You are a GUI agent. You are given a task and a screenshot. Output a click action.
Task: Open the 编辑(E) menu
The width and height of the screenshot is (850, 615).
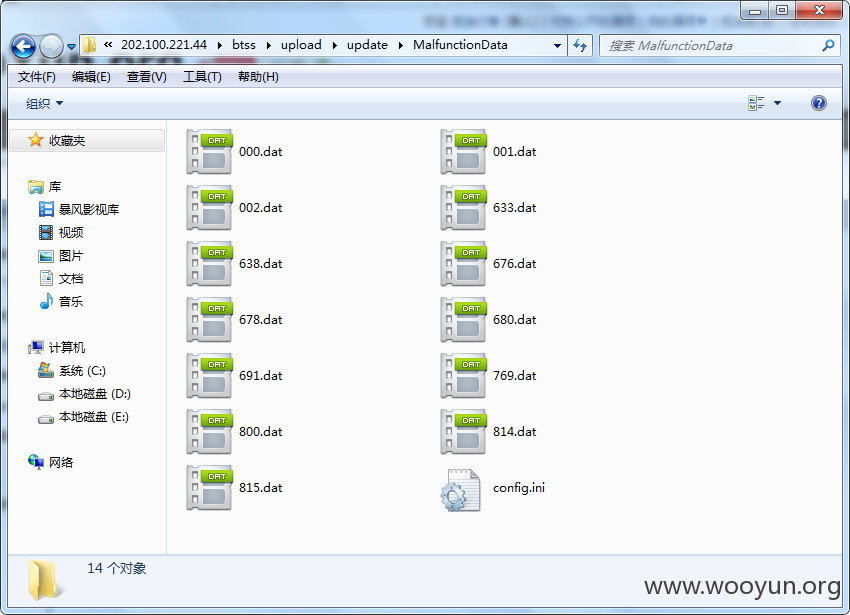pos(91,77)
